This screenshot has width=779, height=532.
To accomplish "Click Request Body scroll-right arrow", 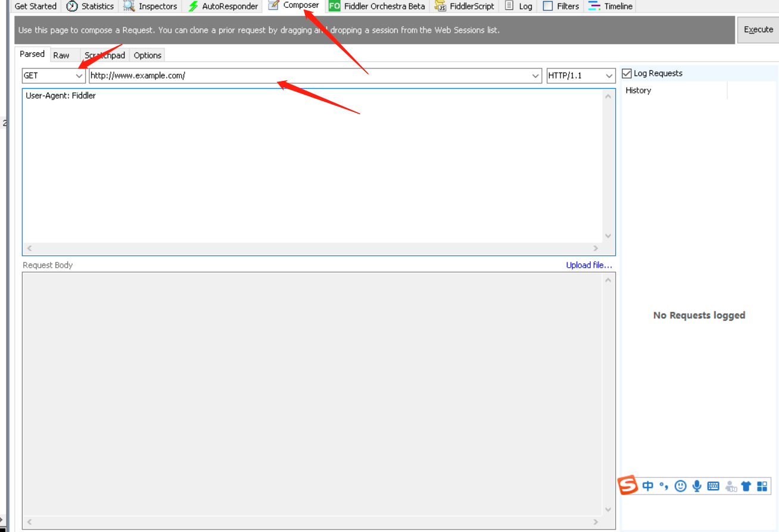I will point(596,522).
